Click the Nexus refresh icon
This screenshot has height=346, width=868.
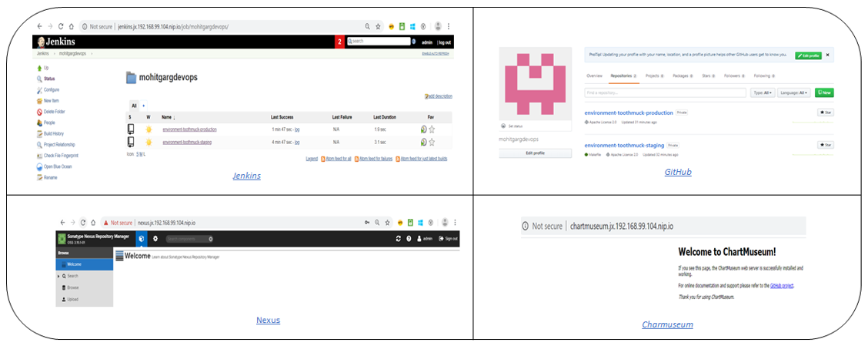pos(398,238)
